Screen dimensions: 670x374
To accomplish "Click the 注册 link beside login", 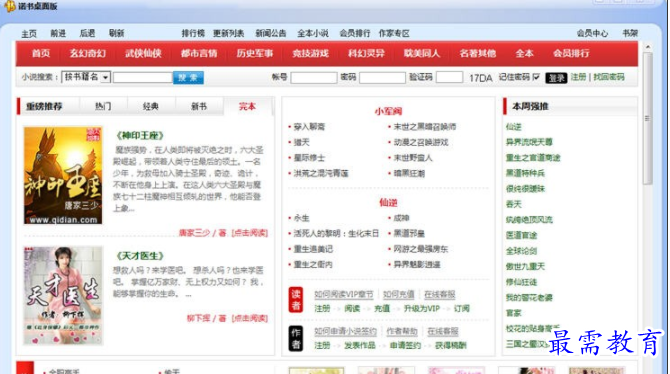I will tap(578, 77).
